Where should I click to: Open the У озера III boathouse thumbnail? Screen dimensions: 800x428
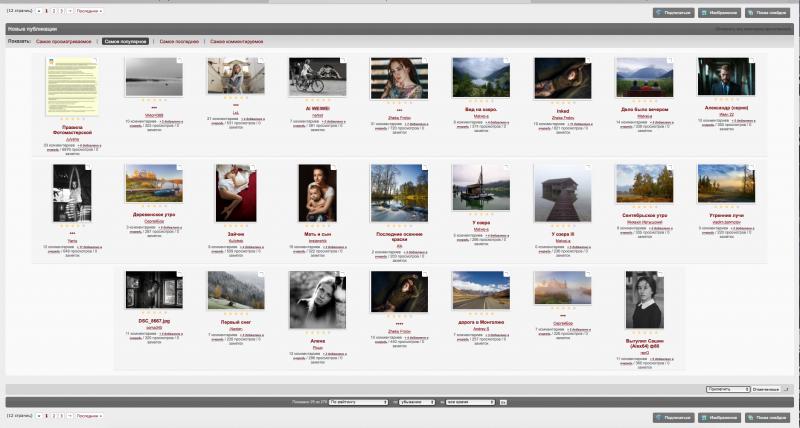coord(563,193)
